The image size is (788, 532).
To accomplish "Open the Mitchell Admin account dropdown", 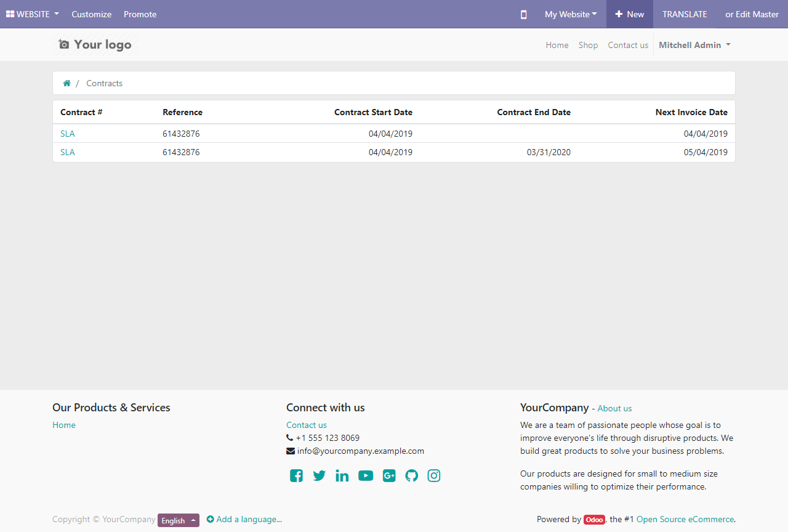I will (694, 44).
